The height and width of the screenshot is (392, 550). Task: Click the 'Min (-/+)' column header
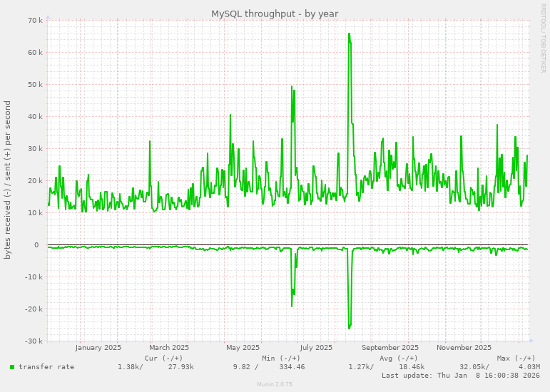click(x=281, y=359)
